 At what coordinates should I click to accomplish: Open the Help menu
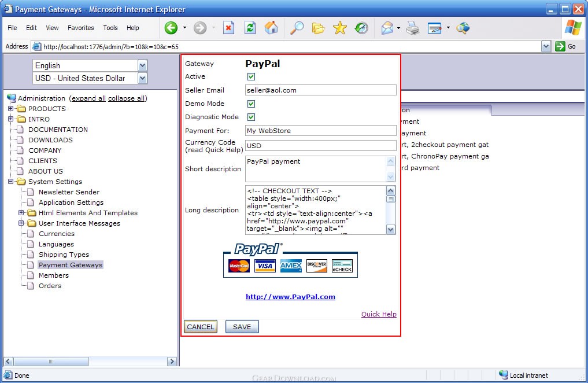[133, 28]
